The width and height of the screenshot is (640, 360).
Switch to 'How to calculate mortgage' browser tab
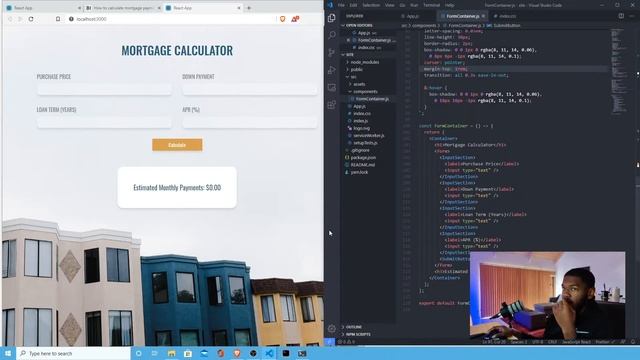[122, 8]
